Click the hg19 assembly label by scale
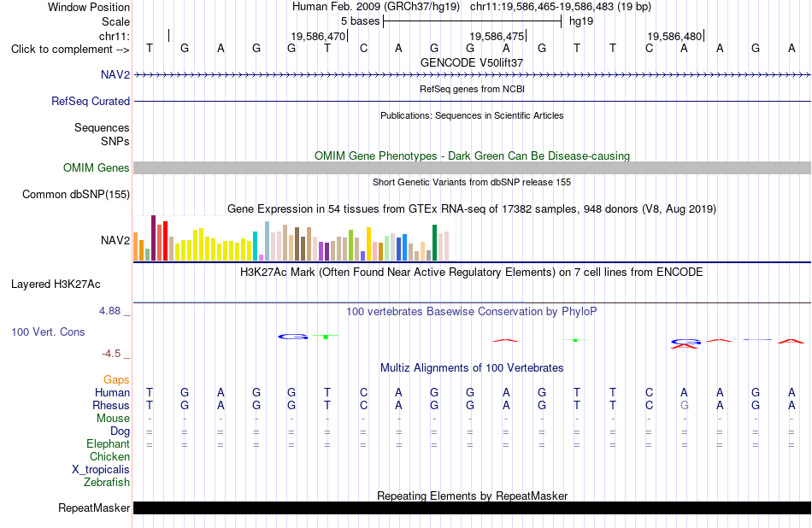Viewport: 812px width, 528px height. 581,21
